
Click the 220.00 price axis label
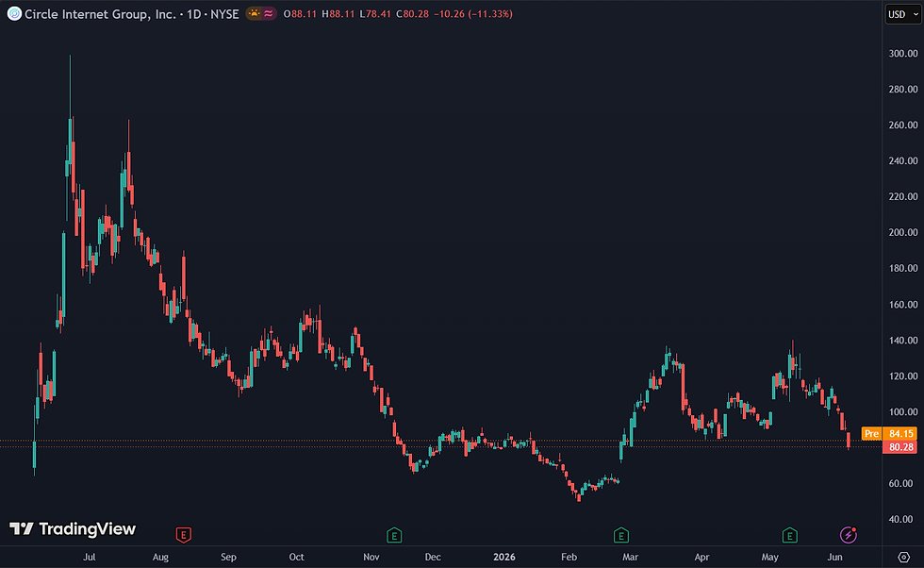(903, 196)
